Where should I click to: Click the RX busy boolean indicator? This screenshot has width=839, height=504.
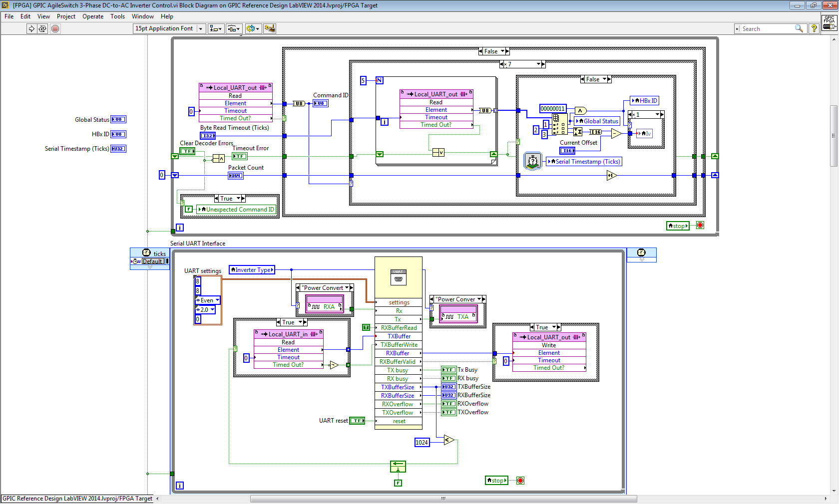click(x=448, y=378)
